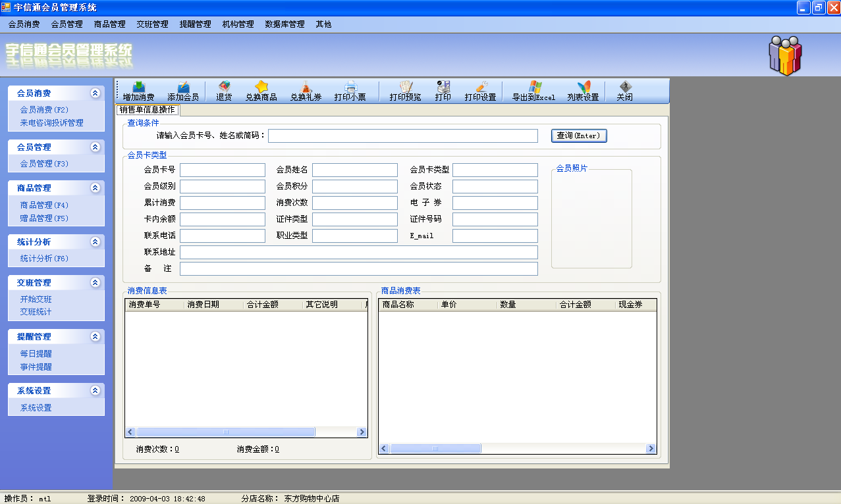Open 统计分析(F6) sidebar link
The width and height of the screenshot is (841, 504).
point(44,259)
